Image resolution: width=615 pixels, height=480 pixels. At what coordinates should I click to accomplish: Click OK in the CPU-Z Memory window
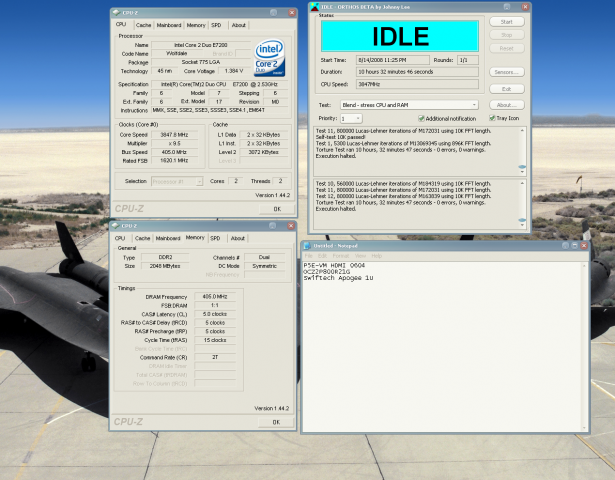pos(276,422)
